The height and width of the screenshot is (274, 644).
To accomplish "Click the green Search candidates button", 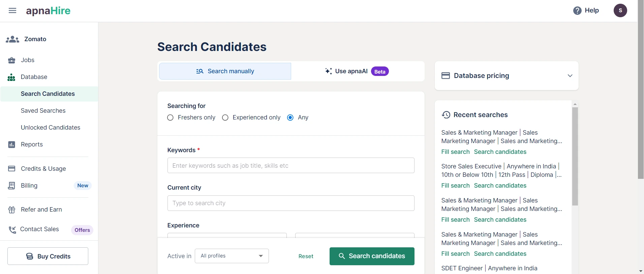I will [372, 256].
